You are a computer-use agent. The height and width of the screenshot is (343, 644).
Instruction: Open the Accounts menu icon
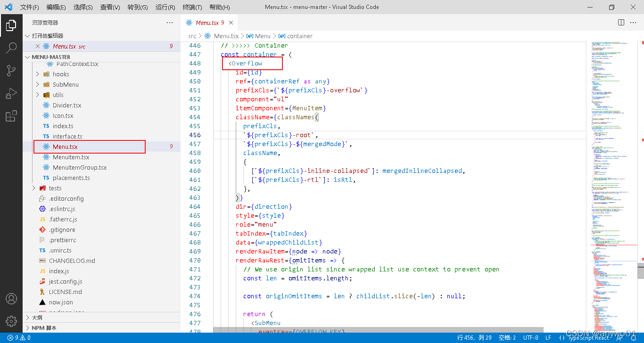(x=11, y=299)
